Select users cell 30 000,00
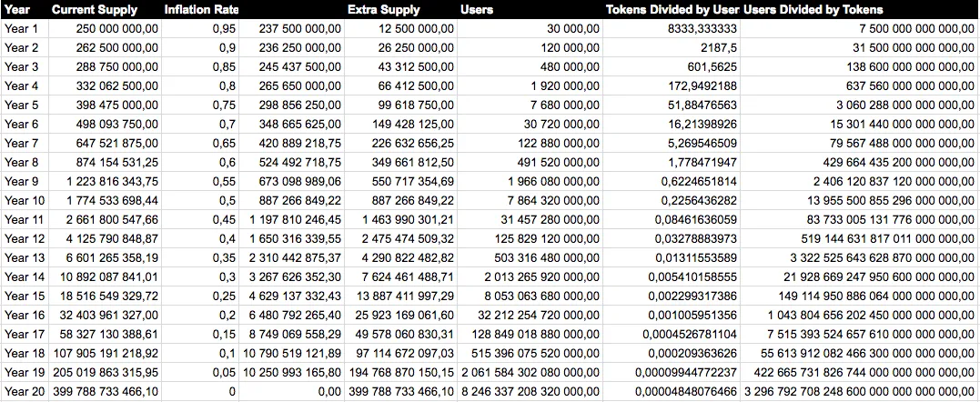Screen dimensions: 980x402 (x=530, y=29)
